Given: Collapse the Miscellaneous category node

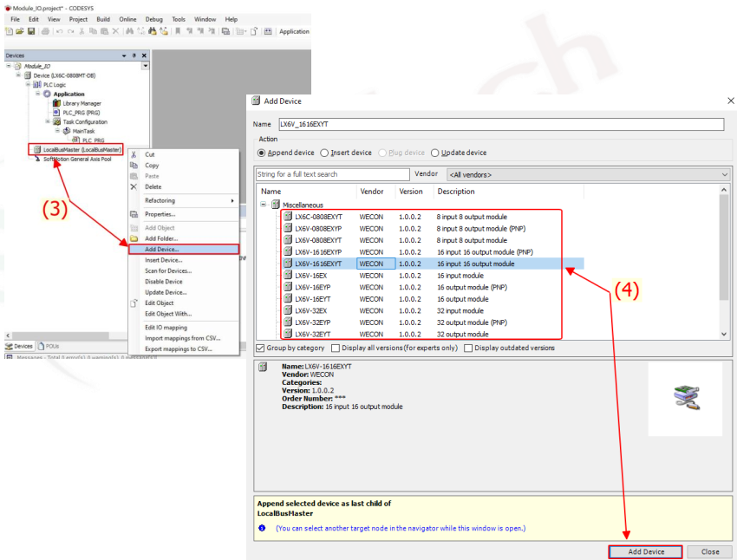Looking at the screenshot, I should point(264,205).
